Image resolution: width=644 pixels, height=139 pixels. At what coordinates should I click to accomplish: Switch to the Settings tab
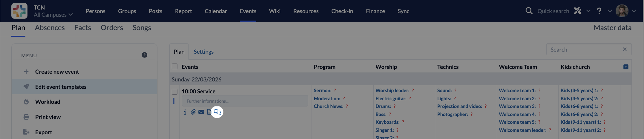pyautogui.click(x=203, y=52)
